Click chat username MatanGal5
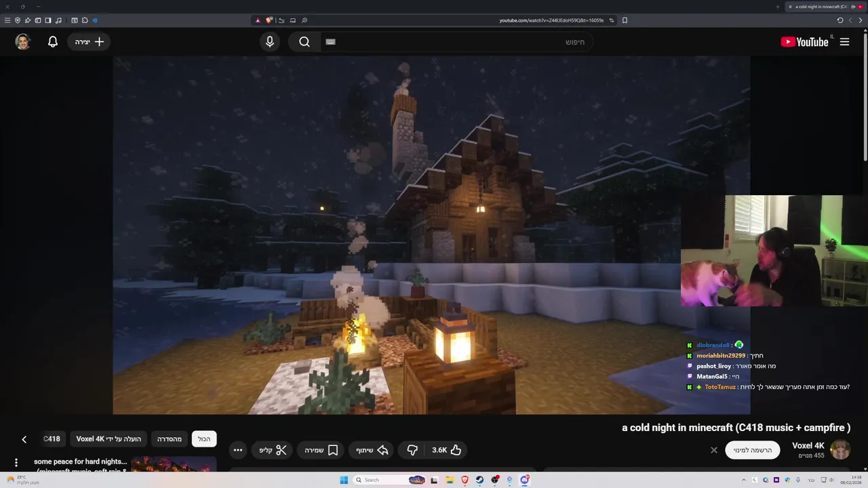 click(x=712, y=377)
